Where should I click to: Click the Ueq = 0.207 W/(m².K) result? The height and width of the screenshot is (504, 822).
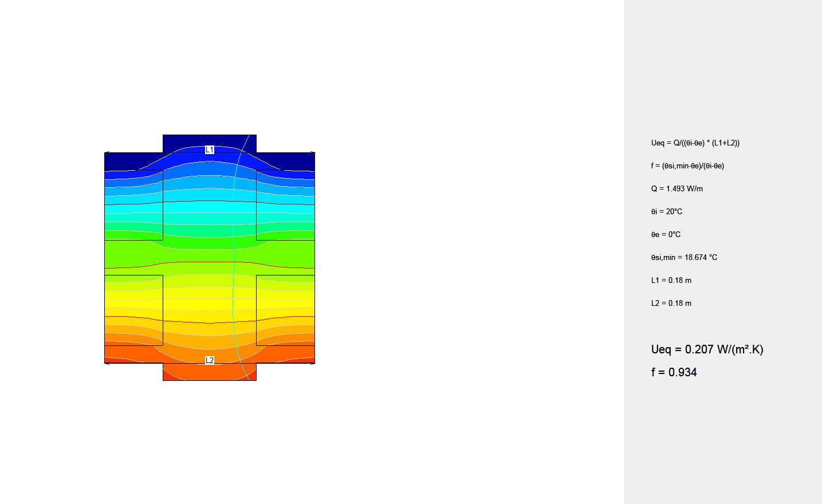click(707, 349)
